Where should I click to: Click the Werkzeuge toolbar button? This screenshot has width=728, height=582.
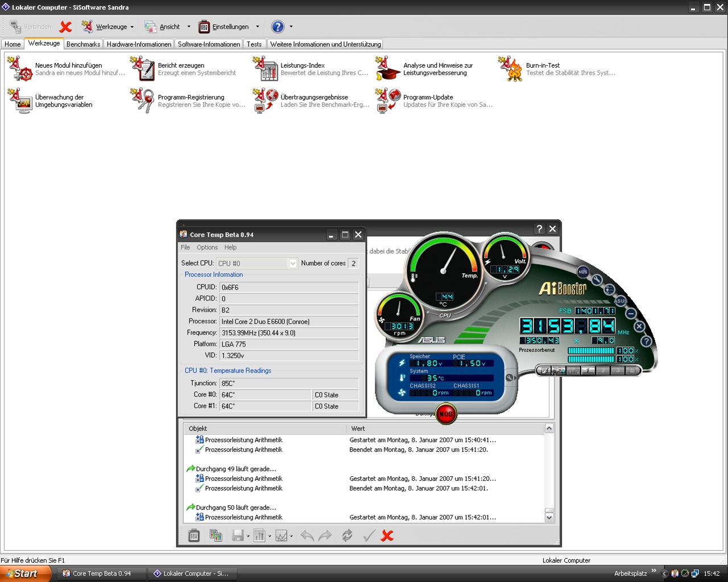[105, 27]
